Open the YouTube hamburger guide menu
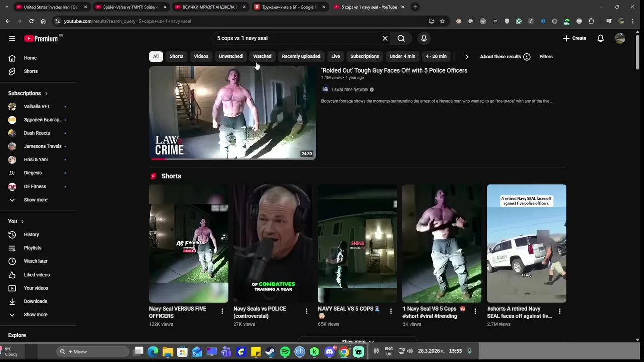 [12, 38]
